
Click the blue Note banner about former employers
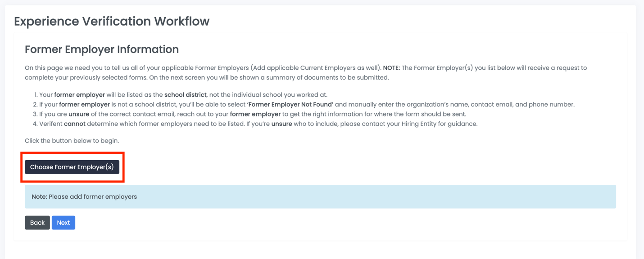click(320, 196)
